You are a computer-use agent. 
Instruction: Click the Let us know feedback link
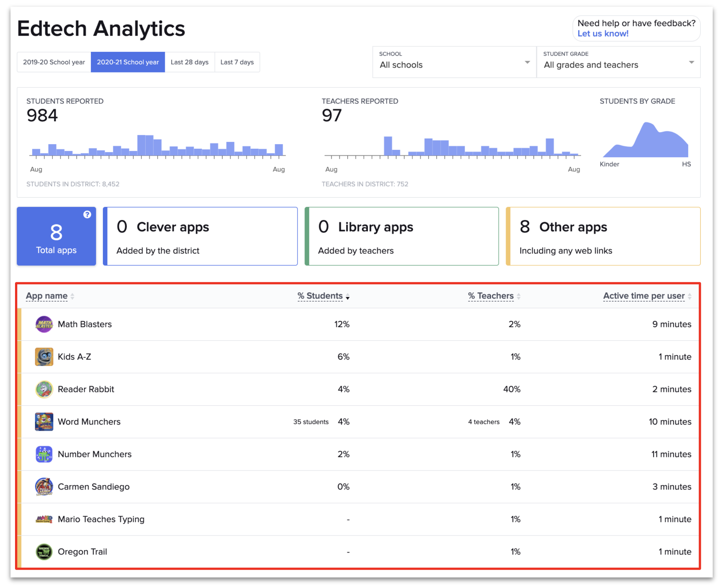pos(602,33)
